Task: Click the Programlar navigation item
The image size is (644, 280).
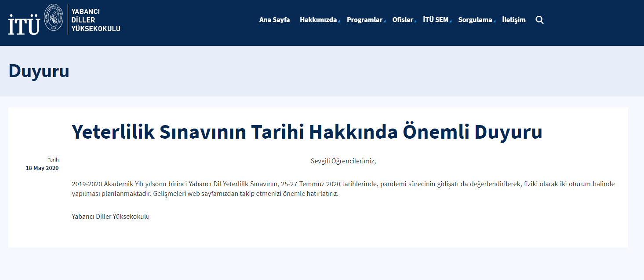Action: click(x=365, y=19)
